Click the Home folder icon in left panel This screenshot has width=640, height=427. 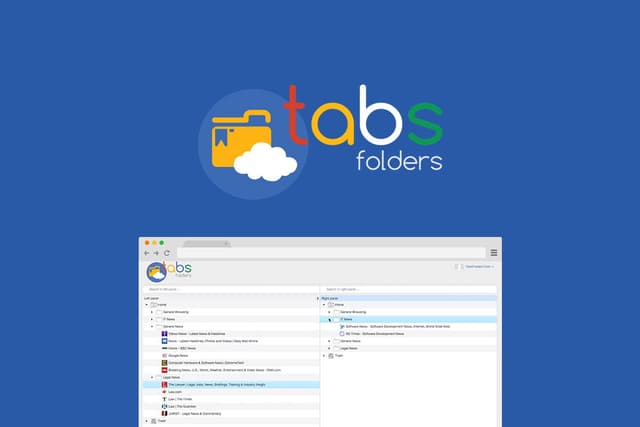153,305
